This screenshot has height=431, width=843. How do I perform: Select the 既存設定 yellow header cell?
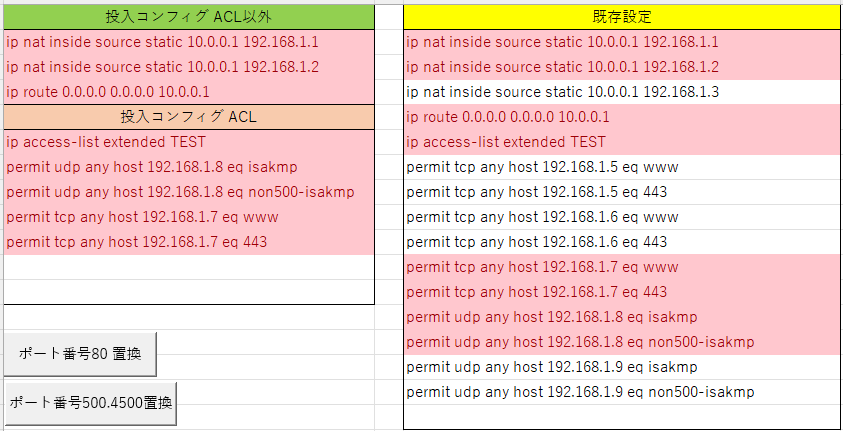click(x=623, y=17)
